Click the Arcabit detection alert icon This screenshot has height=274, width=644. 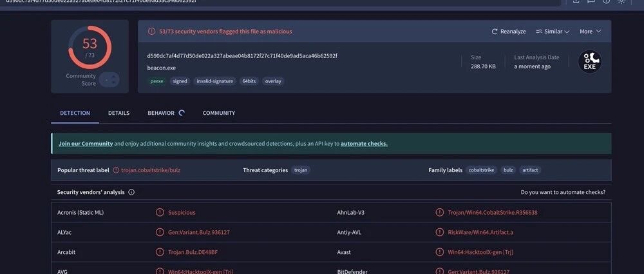[160, 252]
